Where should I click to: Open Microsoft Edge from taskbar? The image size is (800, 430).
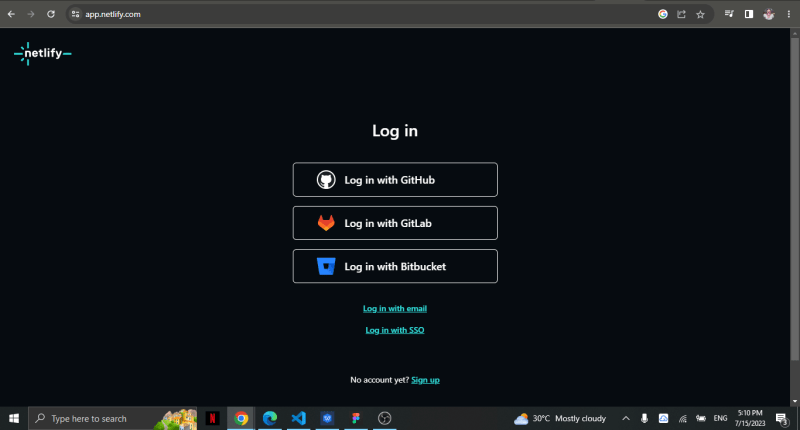pyautogui.click(x=269, y=418)
